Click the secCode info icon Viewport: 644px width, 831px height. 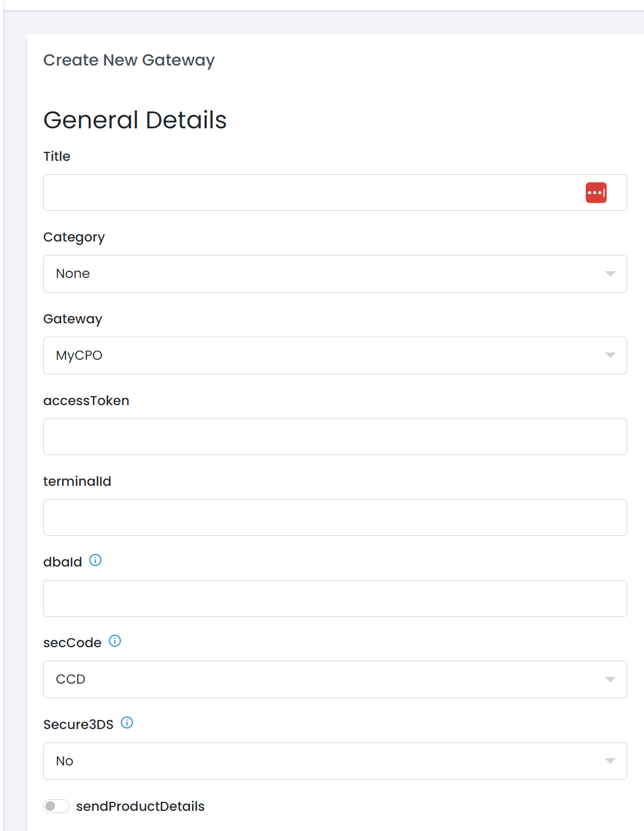[x=115, y=641]
